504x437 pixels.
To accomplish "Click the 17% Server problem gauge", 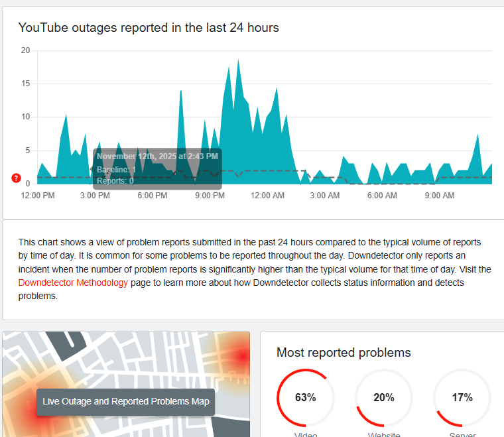I will point(462,398).
